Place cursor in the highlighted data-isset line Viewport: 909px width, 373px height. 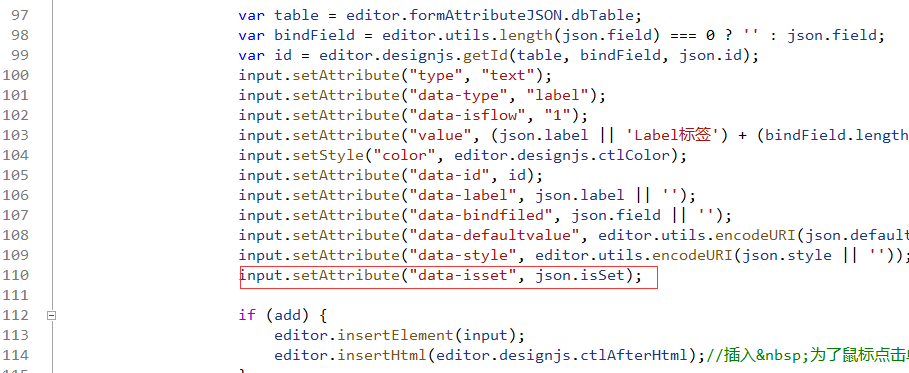449,277
